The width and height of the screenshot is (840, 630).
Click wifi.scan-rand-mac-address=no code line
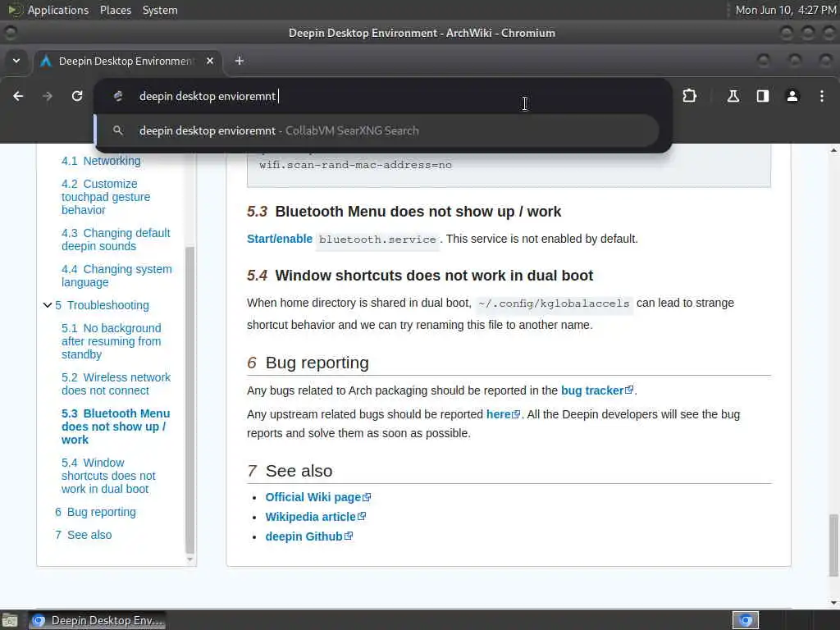pyautogui.click(x=356, y=165)
